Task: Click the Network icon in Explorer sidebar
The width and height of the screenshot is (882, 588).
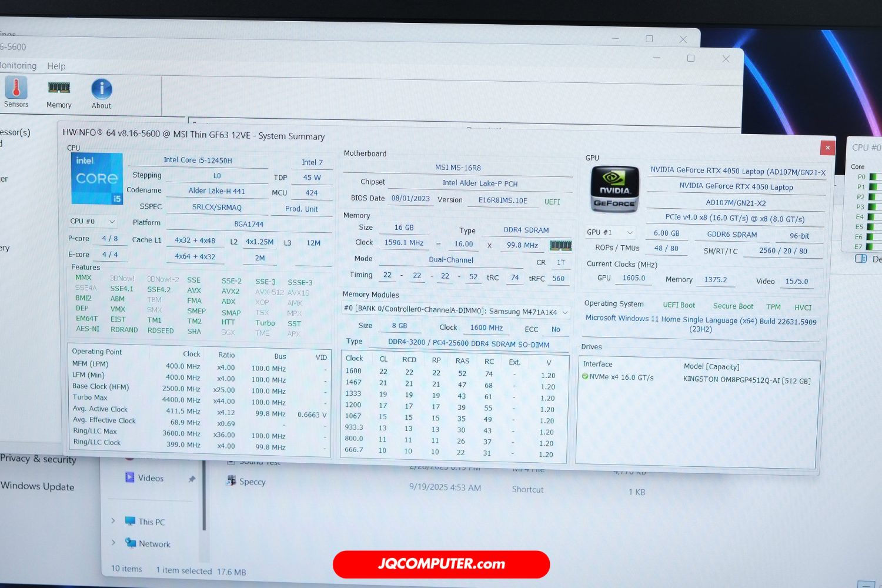Action: (x=131, y=543)
